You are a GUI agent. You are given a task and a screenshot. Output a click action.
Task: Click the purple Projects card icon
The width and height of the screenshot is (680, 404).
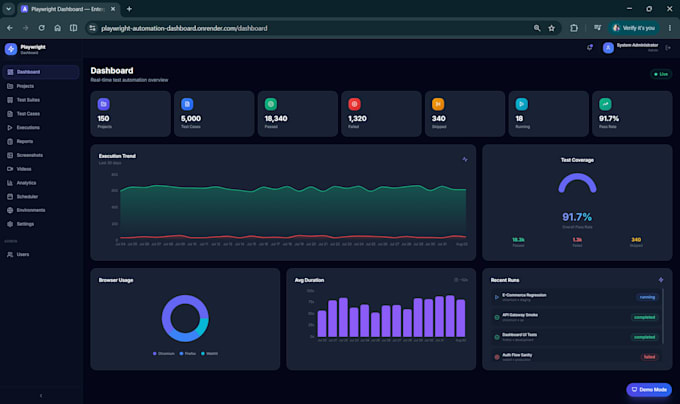[104, 104]
